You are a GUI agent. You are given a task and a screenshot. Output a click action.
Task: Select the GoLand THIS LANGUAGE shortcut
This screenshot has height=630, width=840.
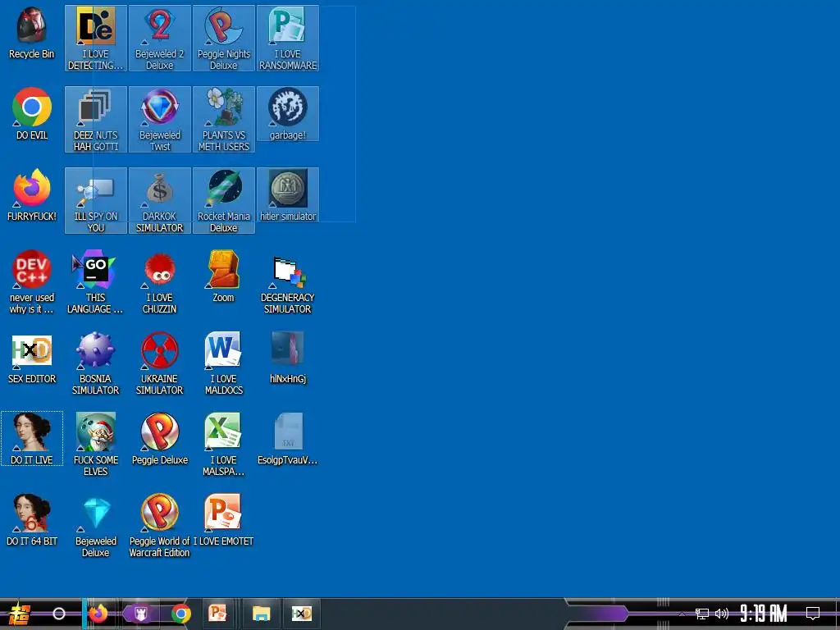[96, 282]
